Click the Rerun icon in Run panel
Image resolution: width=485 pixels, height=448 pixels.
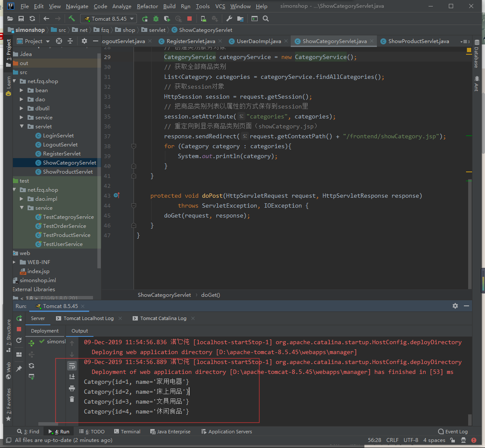click(19, 318)
